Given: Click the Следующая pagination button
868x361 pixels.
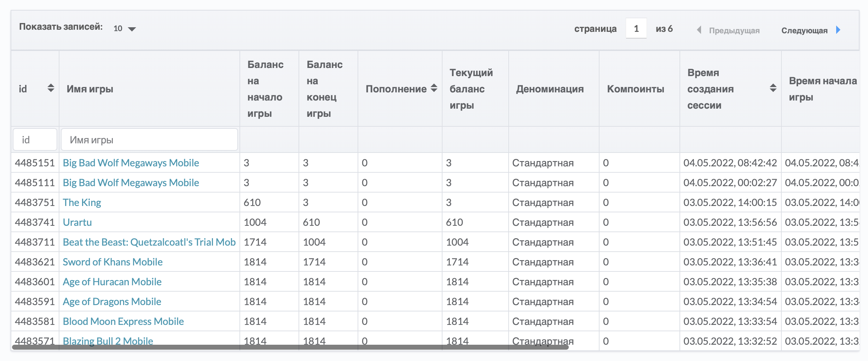Looking at the screenshot, I should [x=804, y=31].
